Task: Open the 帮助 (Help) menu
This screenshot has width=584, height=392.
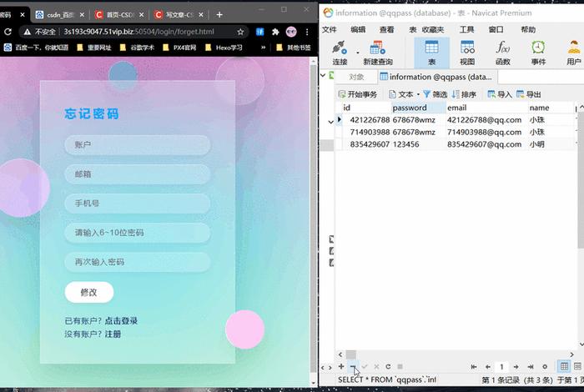Action: click(528, 29)
